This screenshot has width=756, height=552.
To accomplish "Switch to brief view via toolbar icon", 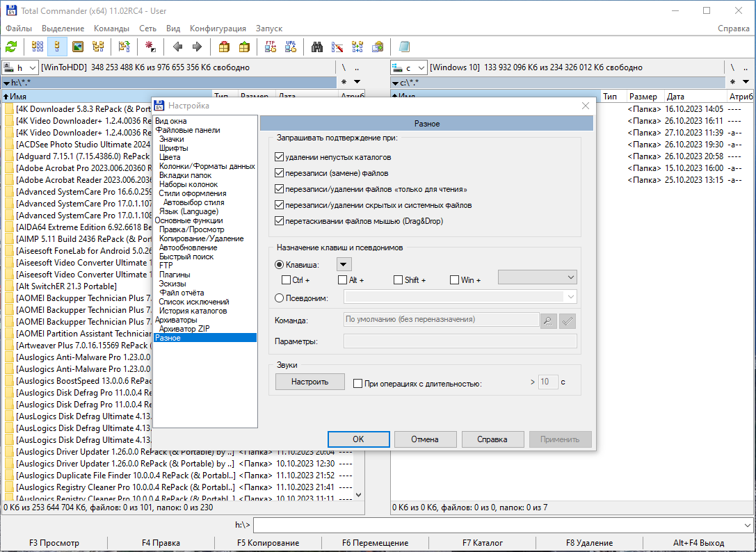I will pyautogui.click(x=37, y=47).
